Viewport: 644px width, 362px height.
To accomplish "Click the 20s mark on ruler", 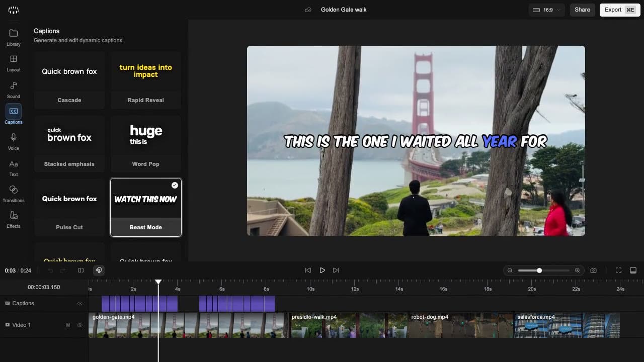I will coord(532,289).
